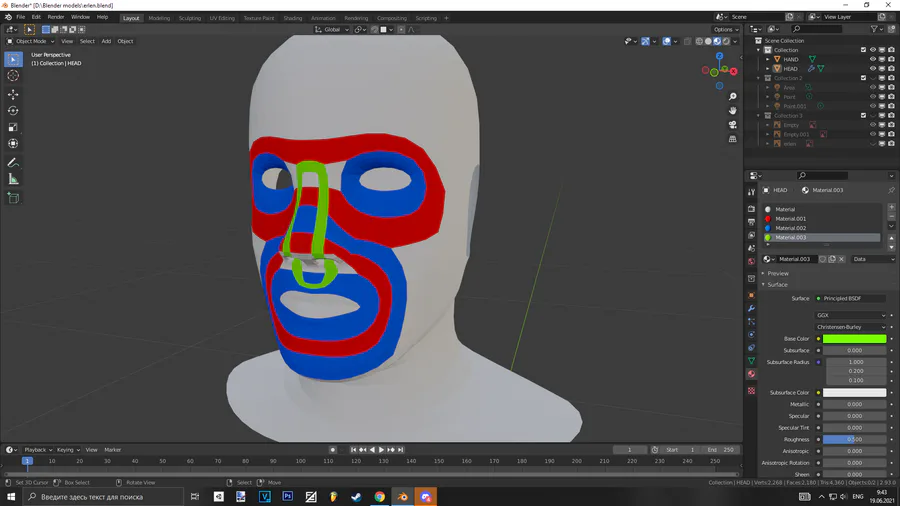900x506 pixels.
Task: Select Material.001 slot in list
Action: pos(822,219)
